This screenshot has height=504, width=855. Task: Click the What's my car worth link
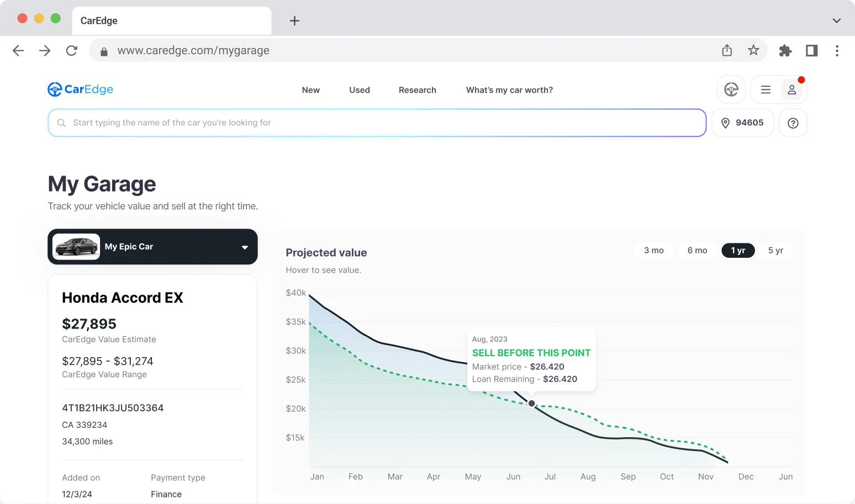[x=509, y=89]
